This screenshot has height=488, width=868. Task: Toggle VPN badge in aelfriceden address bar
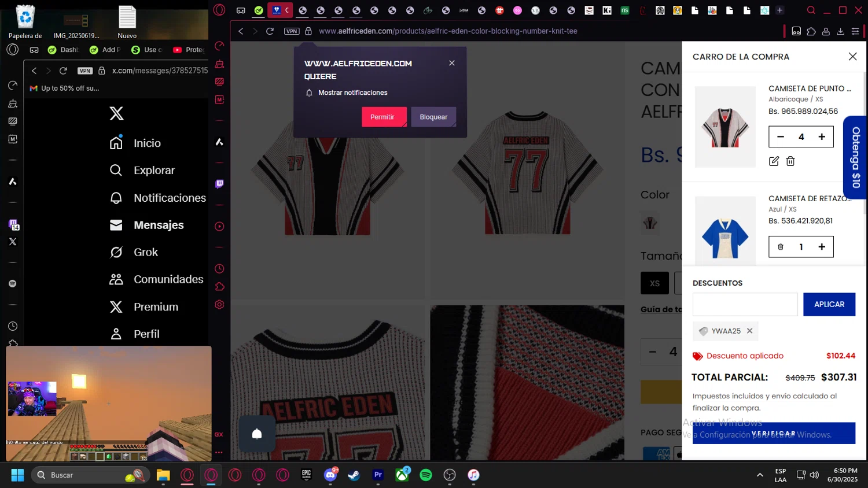[292, 31]
